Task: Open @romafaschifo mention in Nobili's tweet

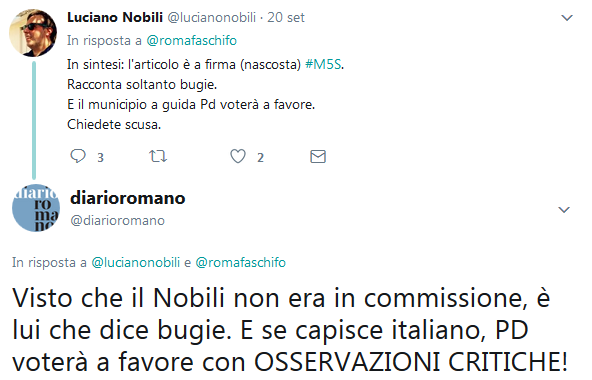Action: [x=191, y=40]
